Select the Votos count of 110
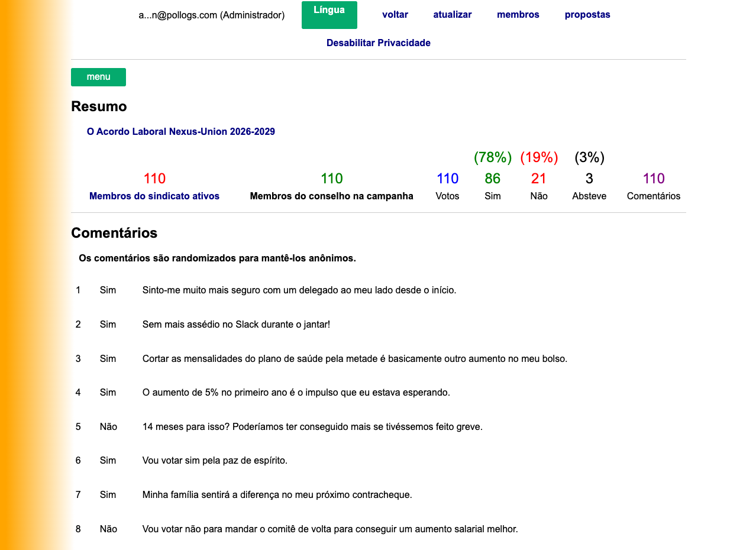Viewport: 756px width, 550px height. tap(447, 178)
